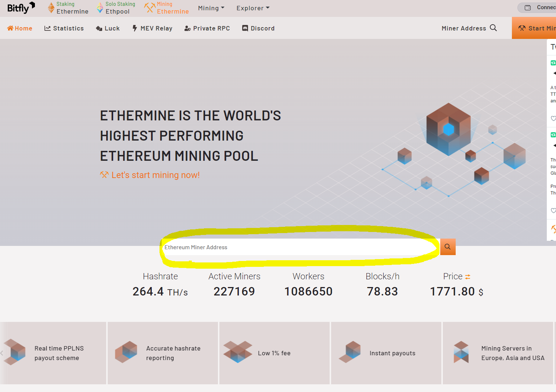The image size is (556, 392).
Task: Focus the Ethereum Miner Address input field
Action: pyautogui.click(x=301, y=247)
